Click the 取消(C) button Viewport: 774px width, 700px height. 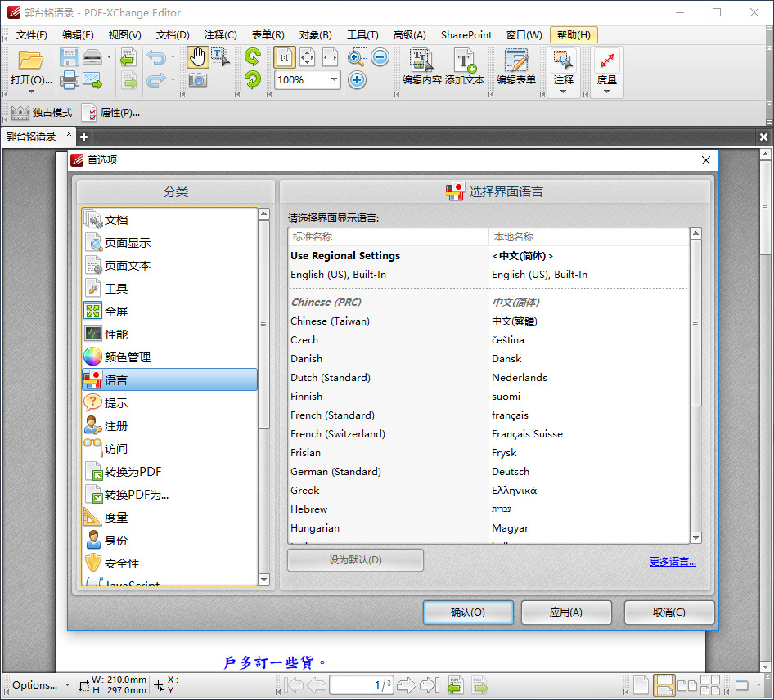tap(668, 612)
